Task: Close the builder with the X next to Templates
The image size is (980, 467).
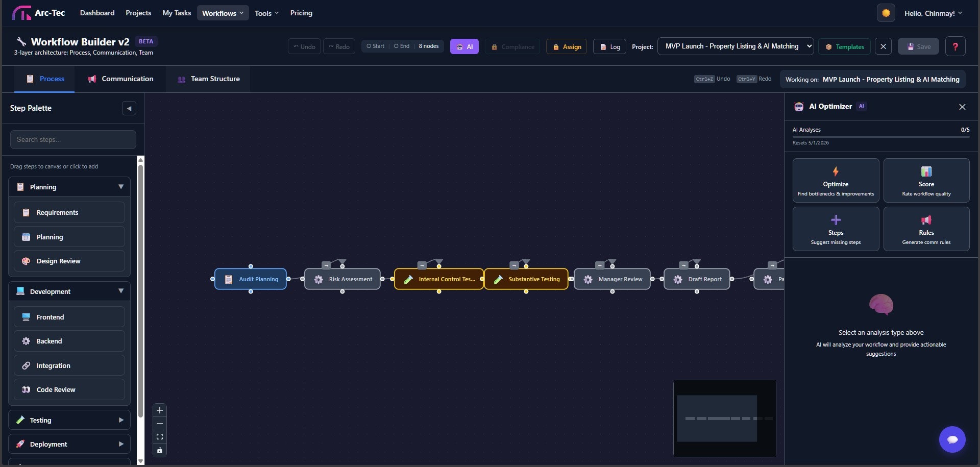Action: 883,46
